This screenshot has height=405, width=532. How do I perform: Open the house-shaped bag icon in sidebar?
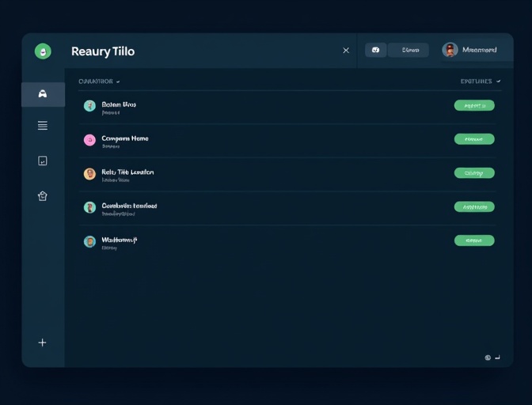point(43,196)
